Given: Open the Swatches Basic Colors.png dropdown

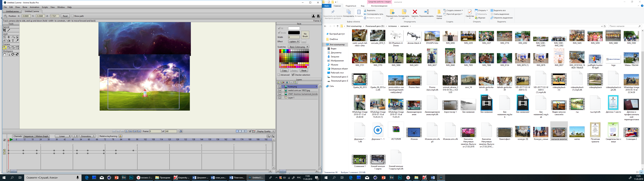Looking at the screenshot, I should coord(299,47).
